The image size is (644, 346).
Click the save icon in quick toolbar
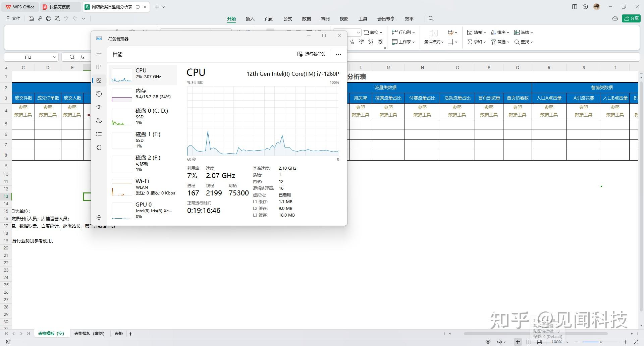click(31, 18)
